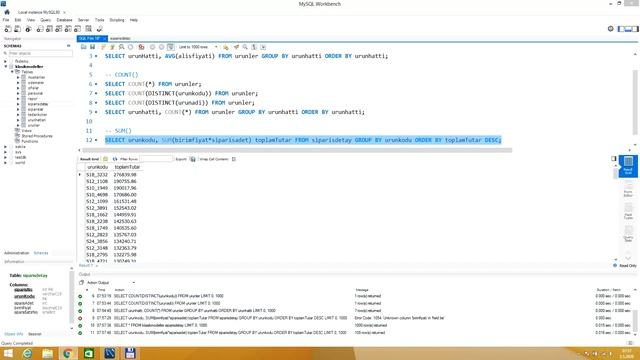Switch to the Administration navigator tab

click(x=16, y=253)
